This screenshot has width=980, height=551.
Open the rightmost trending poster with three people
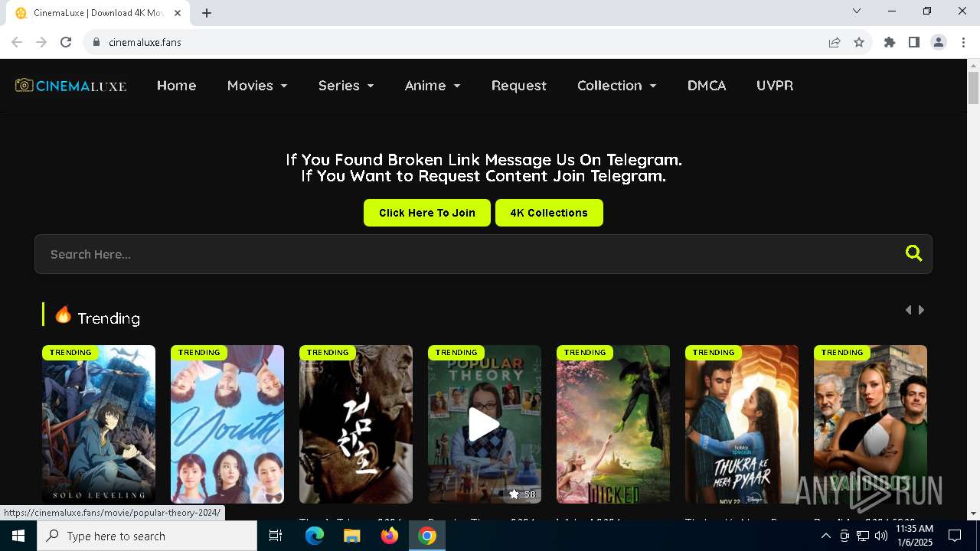(871, 424)
